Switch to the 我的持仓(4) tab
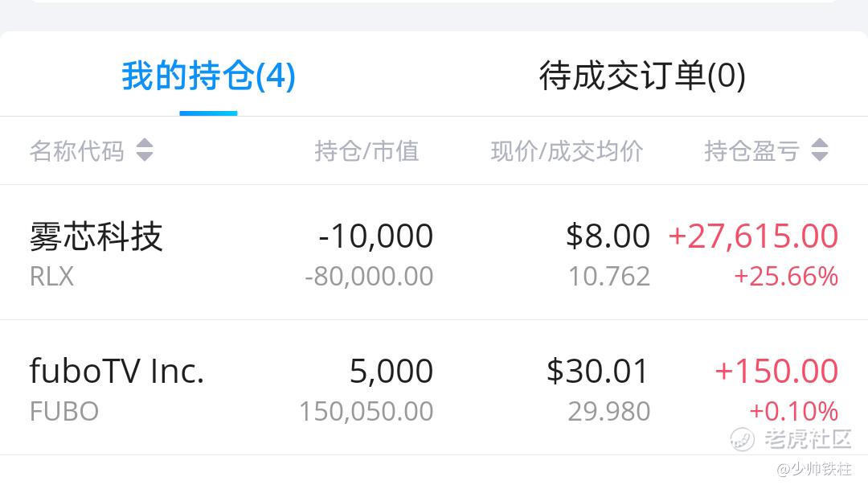Viewport: 868px width, 489px height. coord(208,77)
